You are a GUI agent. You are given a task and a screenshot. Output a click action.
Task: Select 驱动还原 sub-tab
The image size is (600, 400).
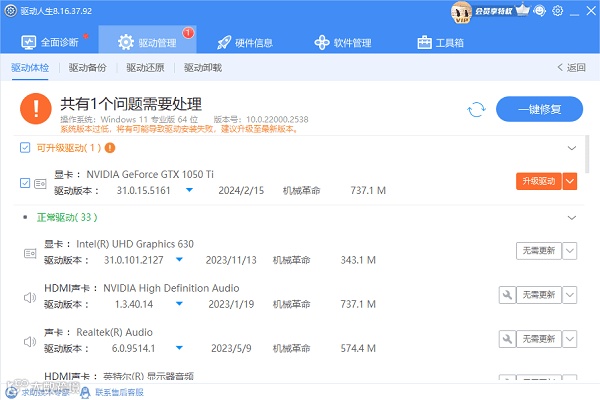tap(145, 68)
